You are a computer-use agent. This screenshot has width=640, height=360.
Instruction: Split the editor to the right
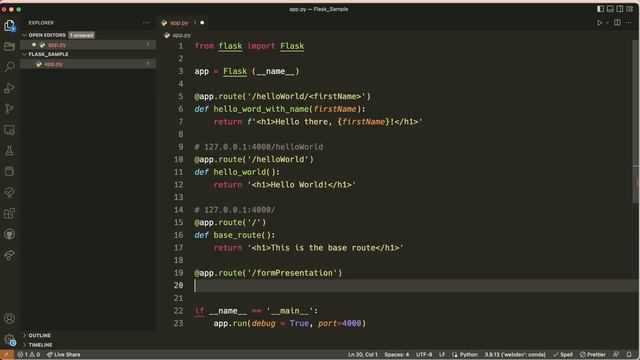618,23
